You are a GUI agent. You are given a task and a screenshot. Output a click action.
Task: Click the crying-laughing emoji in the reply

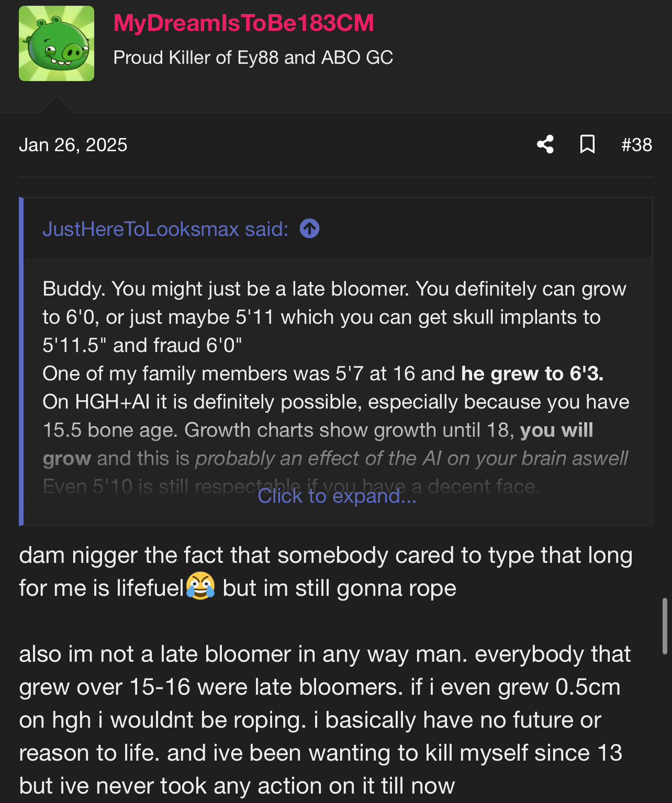200,586
